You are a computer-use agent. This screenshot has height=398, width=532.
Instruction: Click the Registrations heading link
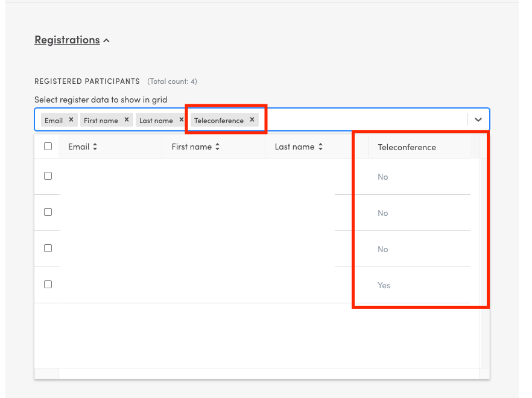pyautogui.click(x=67, y=40)
